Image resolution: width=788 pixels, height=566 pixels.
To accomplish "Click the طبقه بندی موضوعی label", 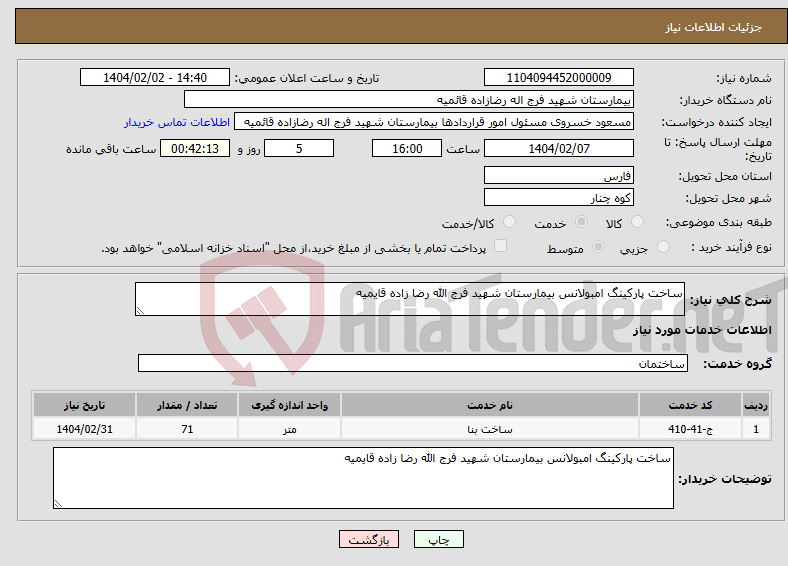I will click(719, 222).
